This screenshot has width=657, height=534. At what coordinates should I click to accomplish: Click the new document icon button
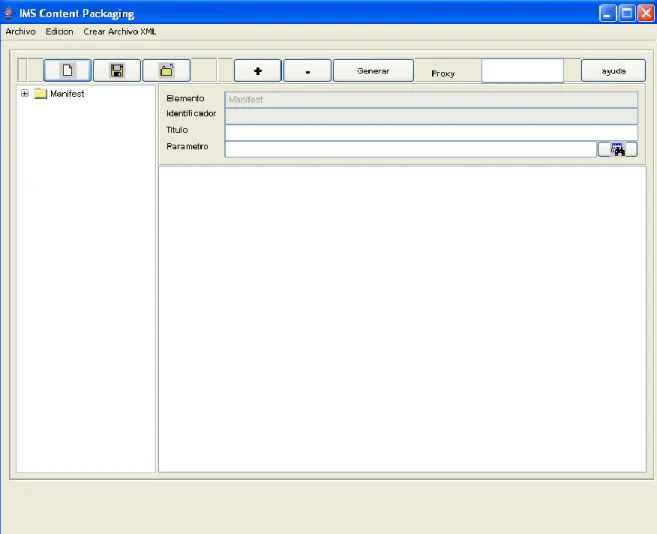coord(67,70)
